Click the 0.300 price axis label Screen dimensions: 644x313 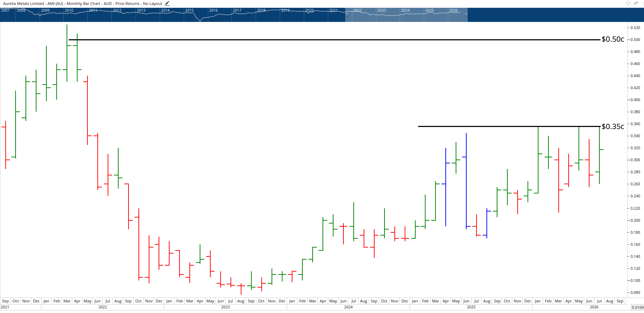pyautogui.click(x=635, y=160)
